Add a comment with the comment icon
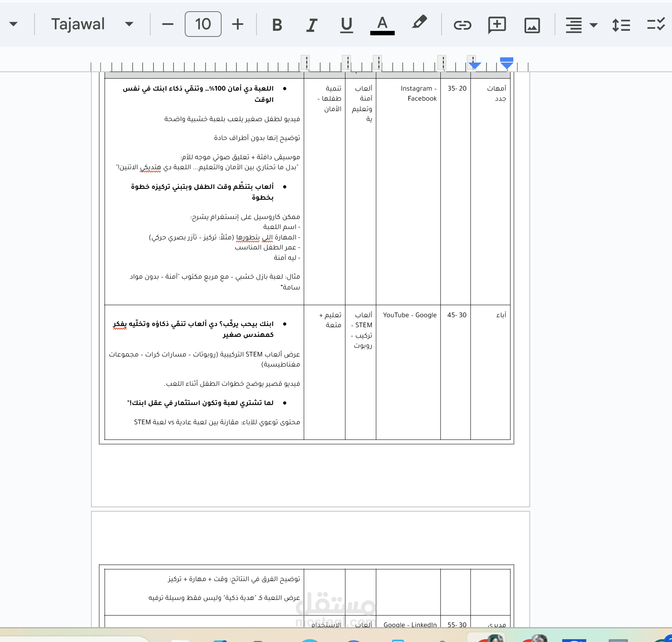 click(x=497, y=25)
